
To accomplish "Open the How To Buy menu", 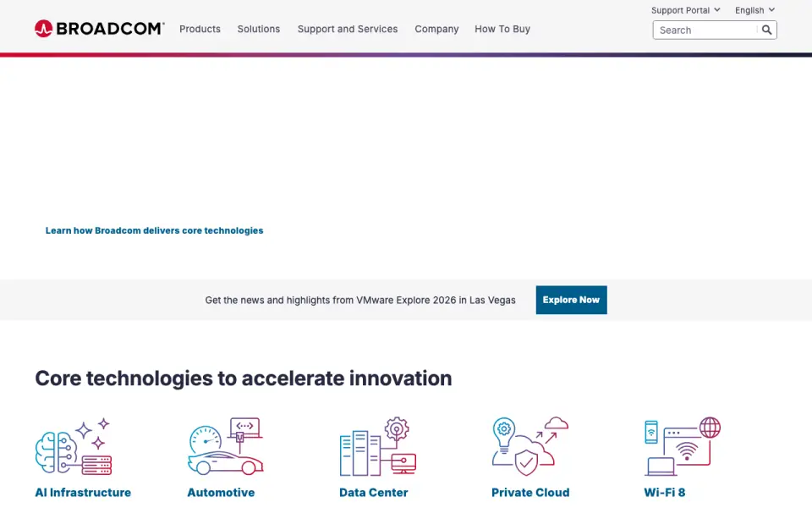I will coord(502,29).
